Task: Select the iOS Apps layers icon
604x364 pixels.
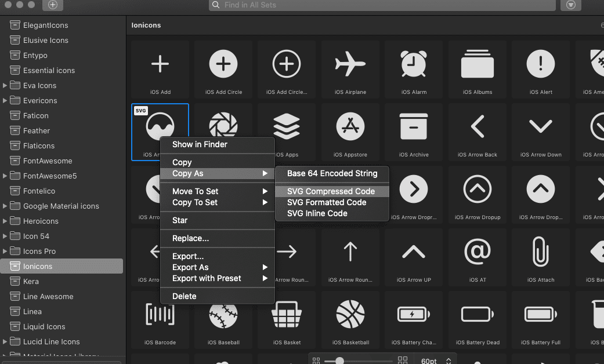Action: [x=287, y=127]
